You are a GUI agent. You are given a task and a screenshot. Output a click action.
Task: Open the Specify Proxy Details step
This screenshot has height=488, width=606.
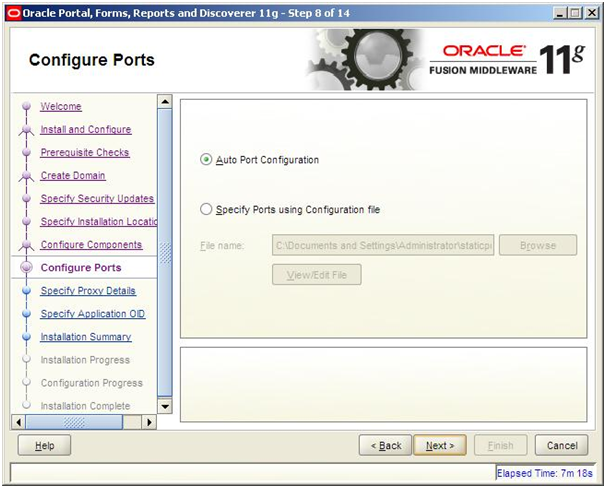tap(88, 291)
